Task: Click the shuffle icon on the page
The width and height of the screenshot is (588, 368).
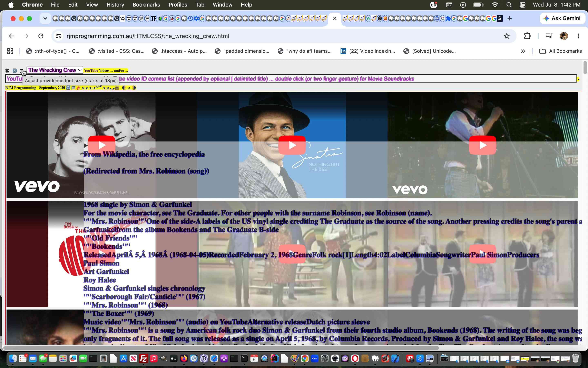Action: (x=15, y=71)
